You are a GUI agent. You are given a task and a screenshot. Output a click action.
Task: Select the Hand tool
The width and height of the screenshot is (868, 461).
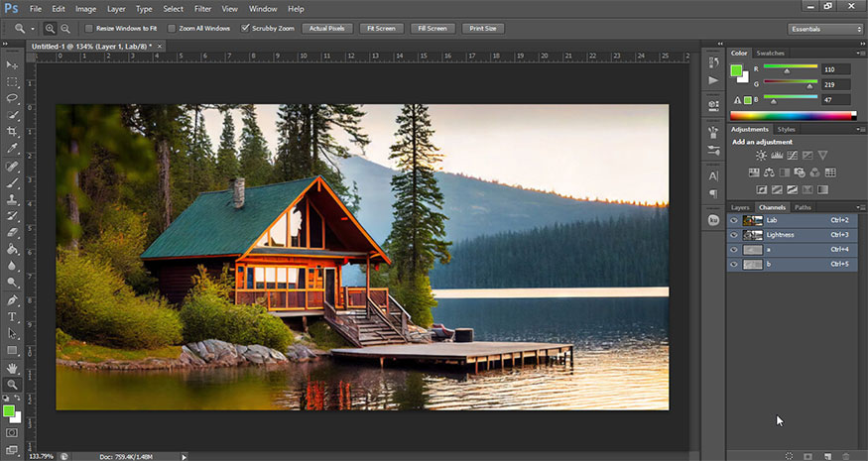coord(13,367)
